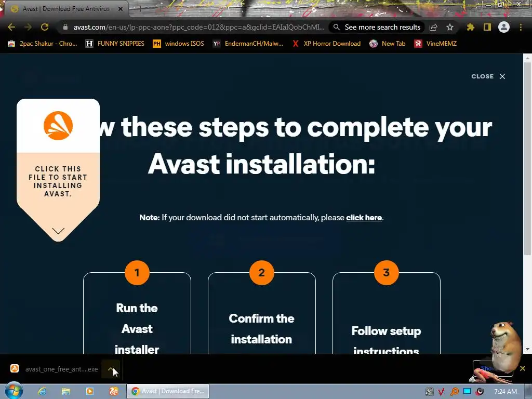Close the downloads bar
Viewport: 532px width, 399px height.
[523, 368]
